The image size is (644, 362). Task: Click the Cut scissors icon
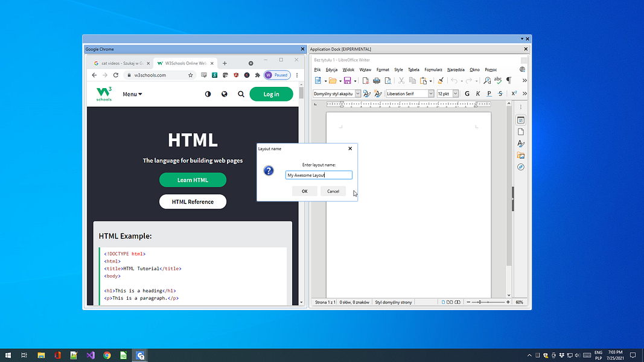pos(401,80)
